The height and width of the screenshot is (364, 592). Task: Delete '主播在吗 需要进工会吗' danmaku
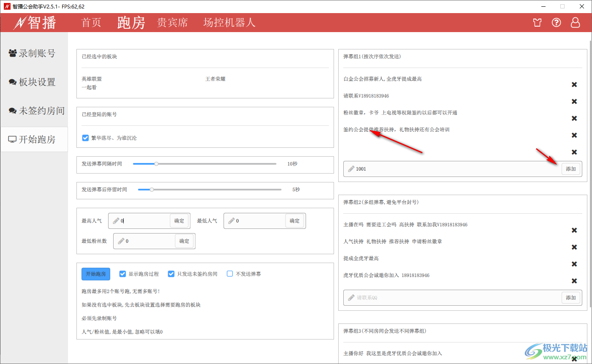coord(574,230)
